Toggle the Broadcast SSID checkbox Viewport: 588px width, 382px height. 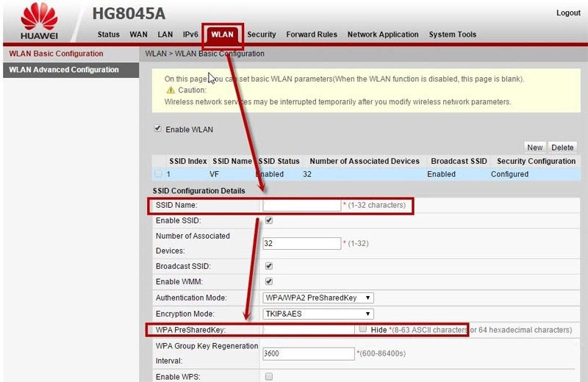pyautogui.click(x=269, y=266)
